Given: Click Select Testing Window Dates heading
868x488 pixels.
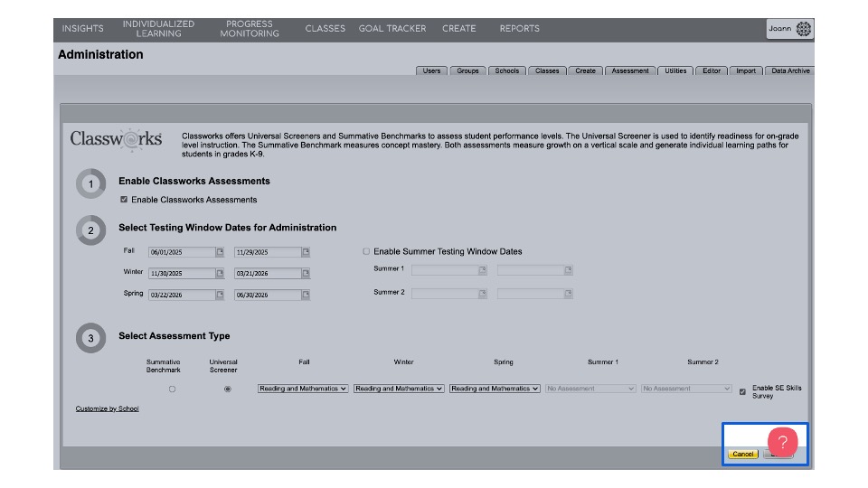Looking at the screenshot, I should tap(228, 228).
